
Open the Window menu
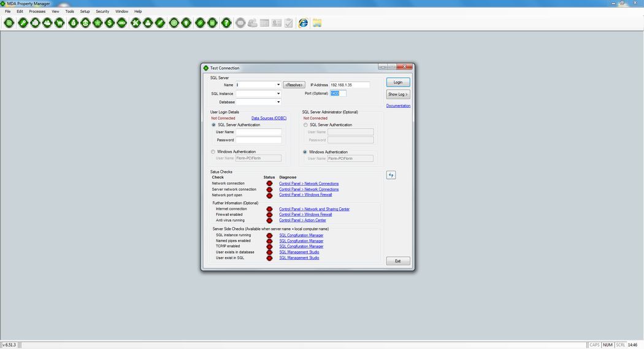point(121,12)
